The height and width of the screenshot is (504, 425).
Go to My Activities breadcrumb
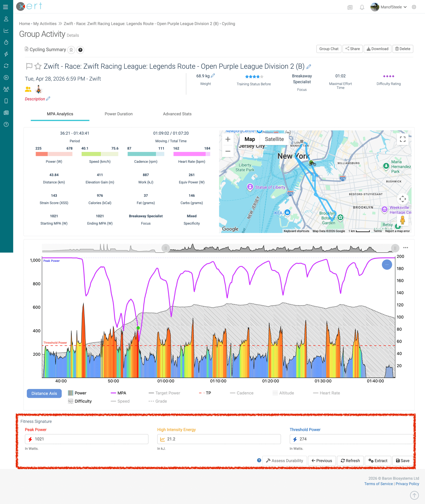click(x=45, y=24)
